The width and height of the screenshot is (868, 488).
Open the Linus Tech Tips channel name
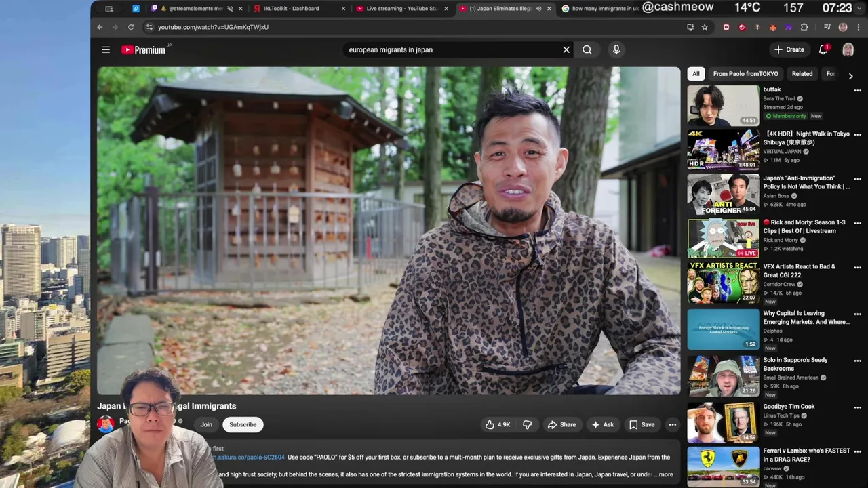(x=781, y=415)
